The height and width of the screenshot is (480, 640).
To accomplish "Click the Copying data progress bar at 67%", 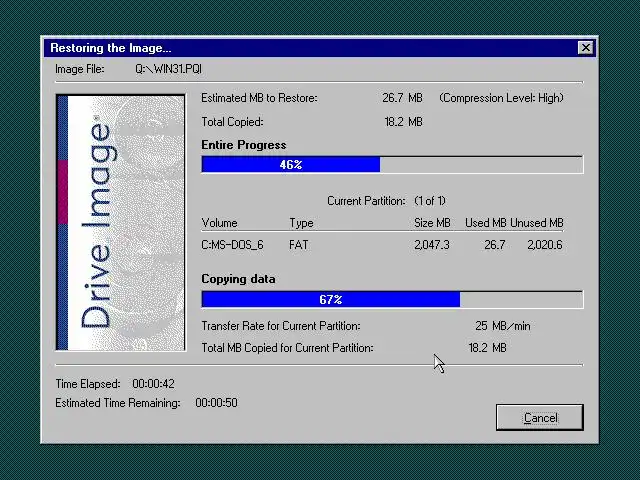I will click(392, 300).
